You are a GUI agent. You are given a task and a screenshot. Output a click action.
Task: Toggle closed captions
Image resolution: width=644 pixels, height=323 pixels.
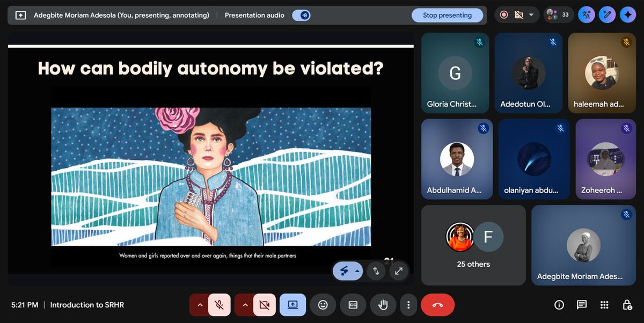(x=353, y=305)
